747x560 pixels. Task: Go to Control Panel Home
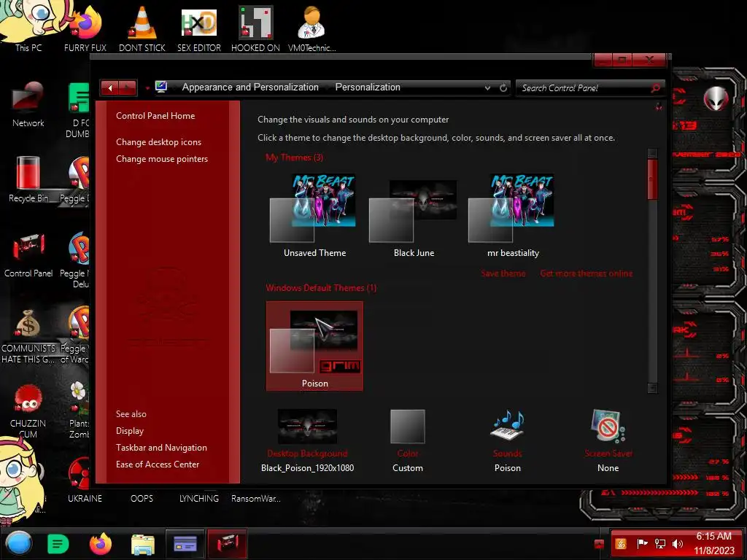click(155, 116)
